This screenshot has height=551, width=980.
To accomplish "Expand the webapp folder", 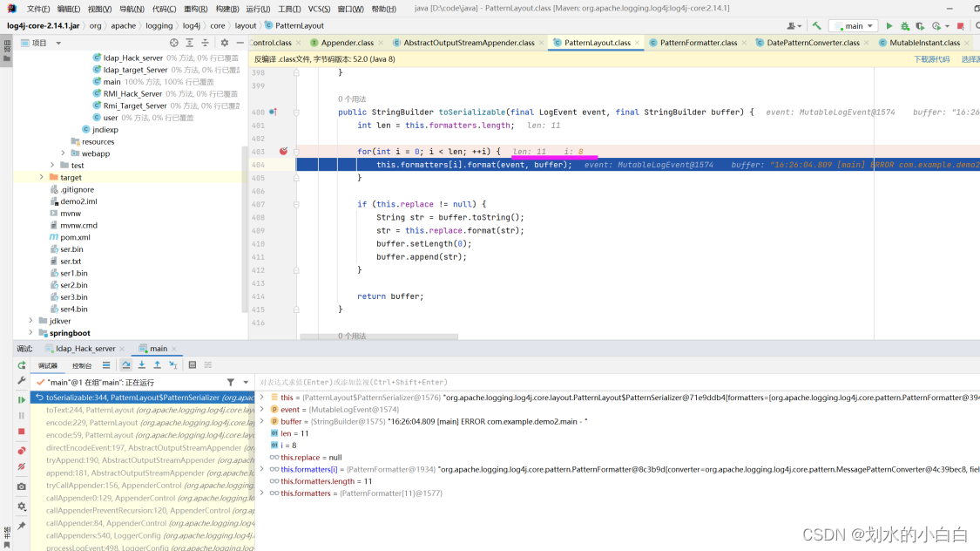I will tap(63, 153).
